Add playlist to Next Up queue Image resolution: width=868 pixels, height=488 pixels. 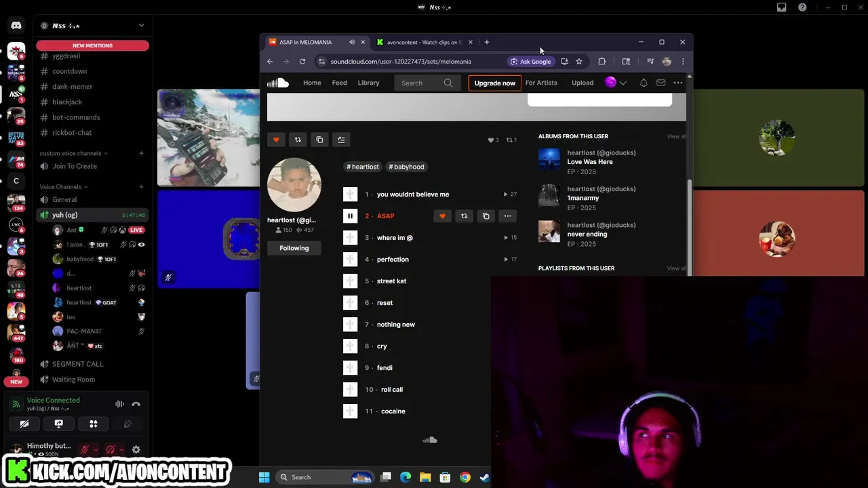pos(341,140)
